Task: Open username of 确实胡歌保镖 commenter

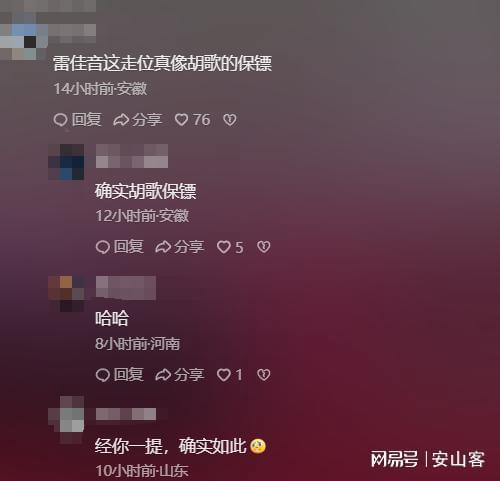Action: [132, 156]
